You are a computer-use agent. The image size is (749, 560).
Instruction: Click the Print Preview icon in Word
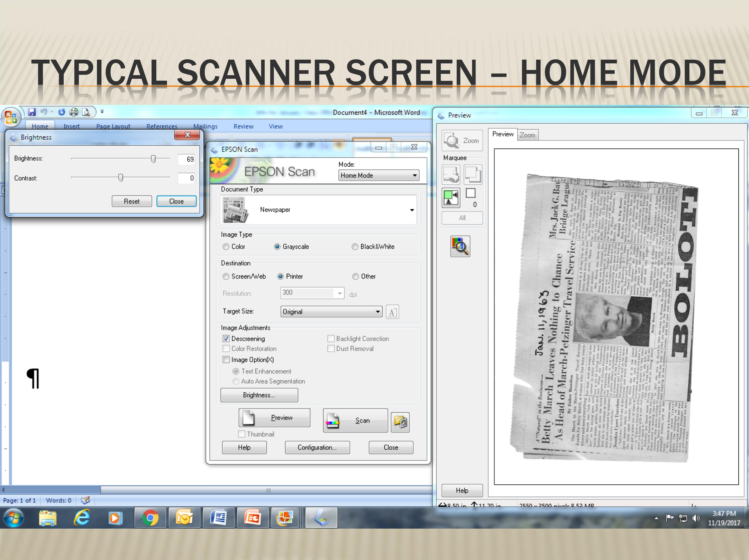86,112
